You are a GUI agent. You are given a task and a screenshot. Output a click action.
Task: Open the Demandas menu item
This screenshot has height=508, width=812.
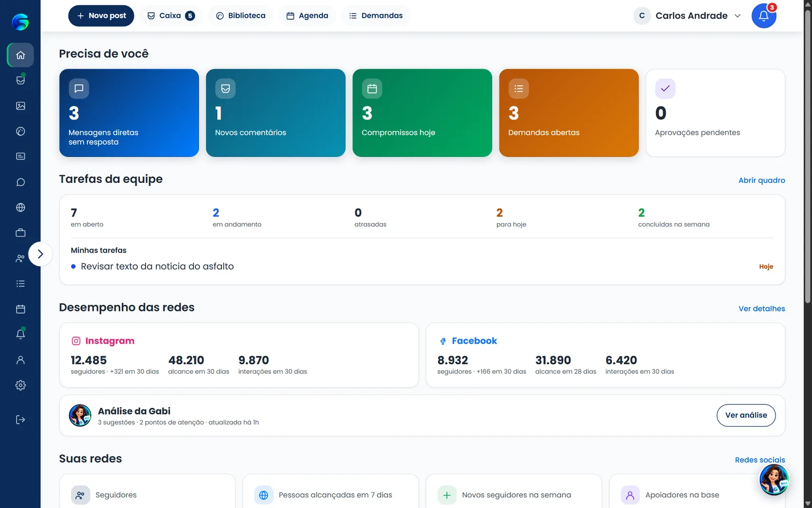pyautogui.click(x=376, y=16)
